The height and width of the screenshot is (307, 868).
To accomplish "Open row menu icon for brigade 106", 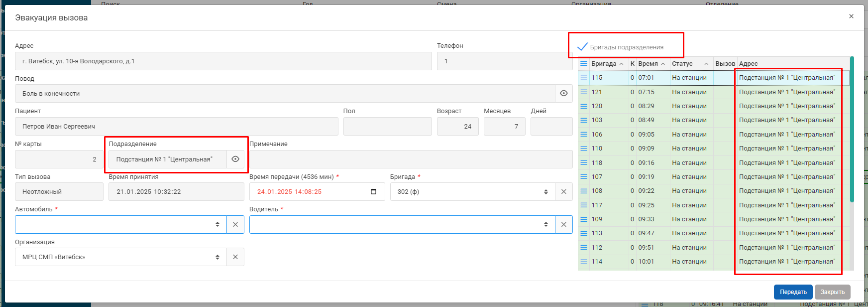I will 584,135.
